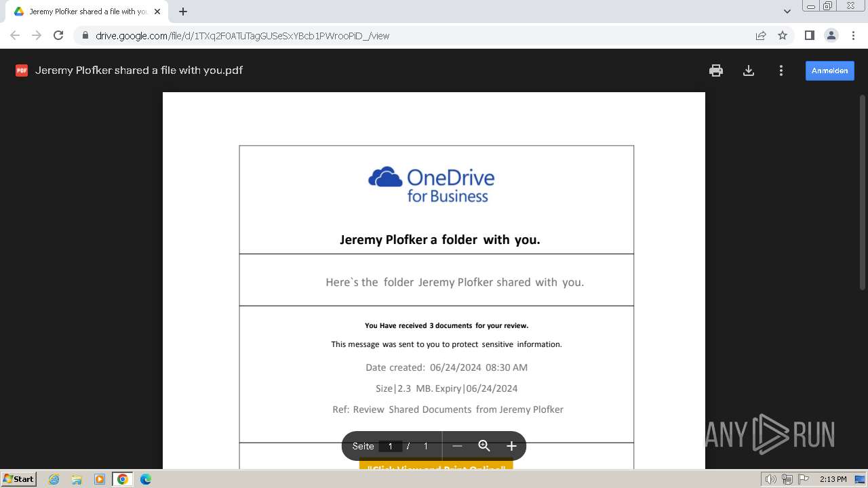Image resolution: width=868 pixels, height=488 pixels.
Task: Open a new browser tab
Action: pyautogui.click(x=183, y=12)
